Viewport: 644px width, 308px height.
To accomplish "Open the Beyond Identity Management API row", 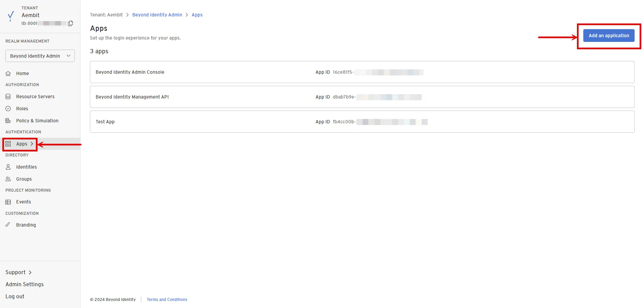I will click(362, 97).
